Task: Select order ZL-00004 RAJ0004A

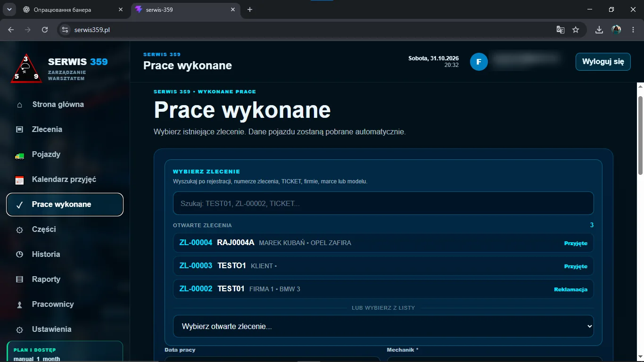Action: click(383, 243)
